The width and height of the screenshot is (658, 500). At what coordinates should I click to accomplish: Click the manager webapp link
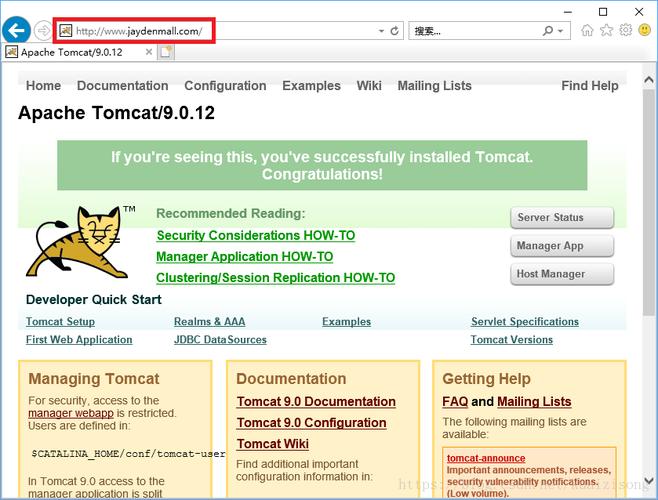71,413
